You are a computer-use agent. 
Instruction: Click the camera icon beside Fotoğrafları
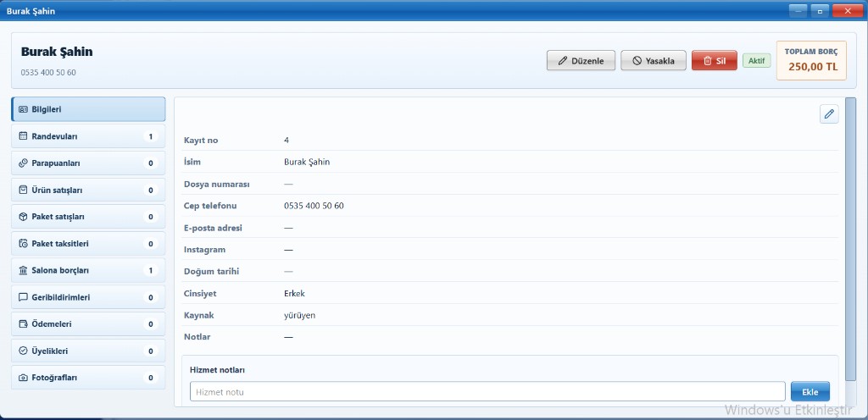point(23,378)
